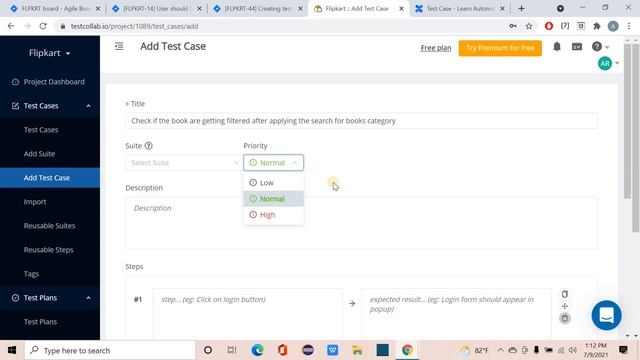The image size is (640, 360).
Task: Click the browser reload icon
Action: pyautogui.click(x=43, y=26)
